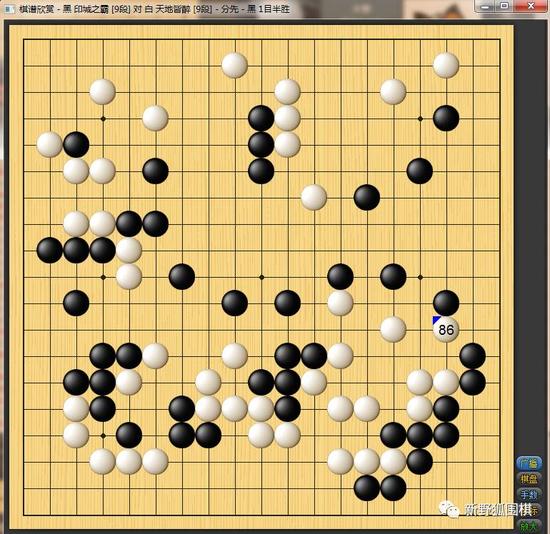Image resolution: width=550 pixels, height=534 pixels.
Task: Close the game record viewer window
Action: 531,6
